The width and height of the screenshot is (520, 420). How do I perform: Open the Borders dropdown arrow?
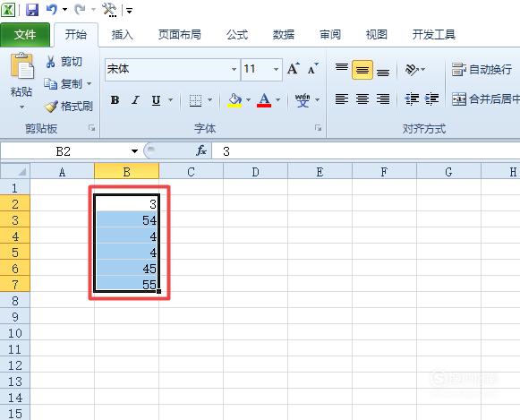(209, 99)
